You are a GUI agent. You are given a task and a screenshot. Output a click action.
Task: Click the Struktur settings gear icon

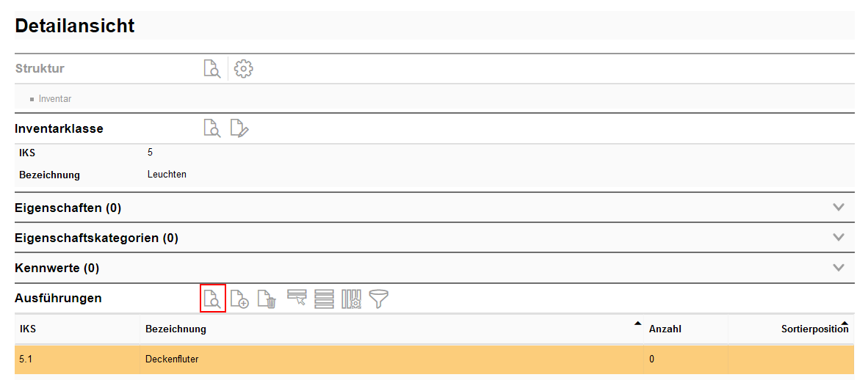(244, 69)
